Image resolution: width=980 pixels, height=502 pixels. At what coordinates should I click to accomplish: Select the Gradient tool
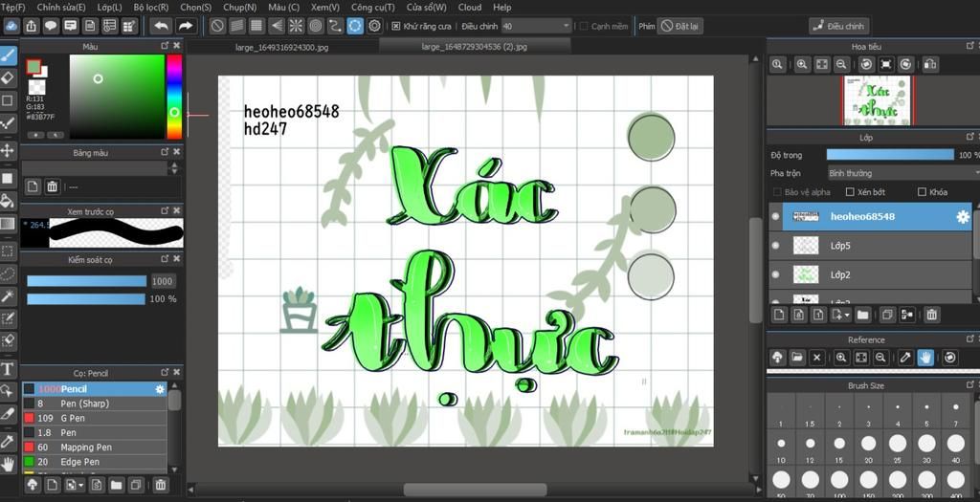pos(8,224)
